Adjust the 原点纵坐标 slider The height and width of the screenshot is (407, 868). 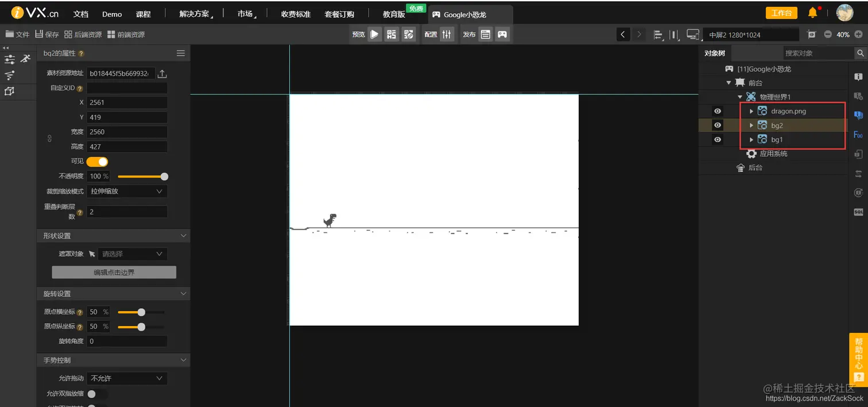click(141, 327)
